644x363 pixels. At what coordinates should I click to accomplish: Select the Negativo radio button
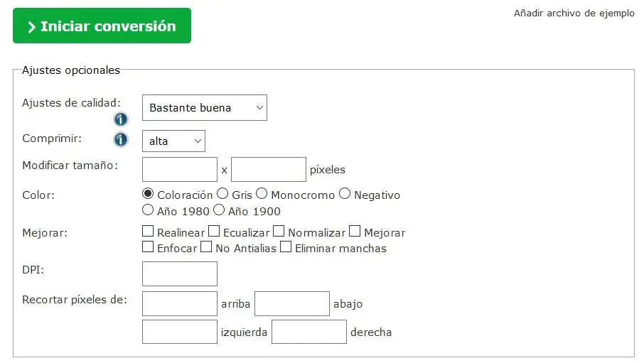(x=345, y=194)
